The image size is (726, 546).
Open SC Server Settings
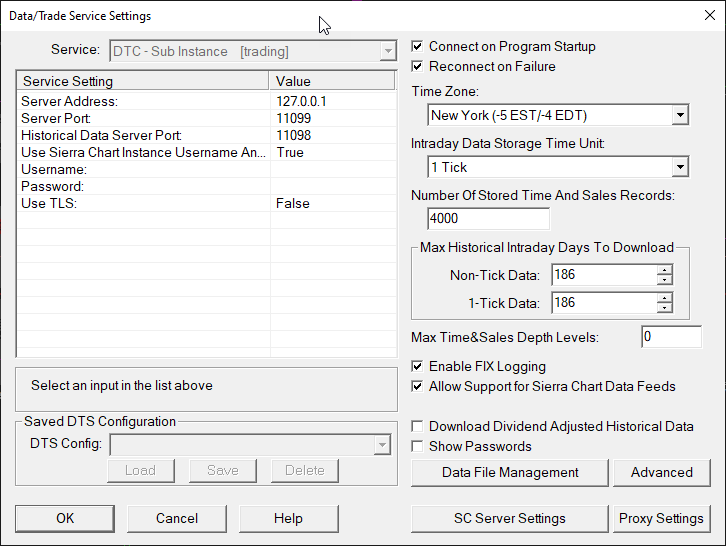point(510,518)
